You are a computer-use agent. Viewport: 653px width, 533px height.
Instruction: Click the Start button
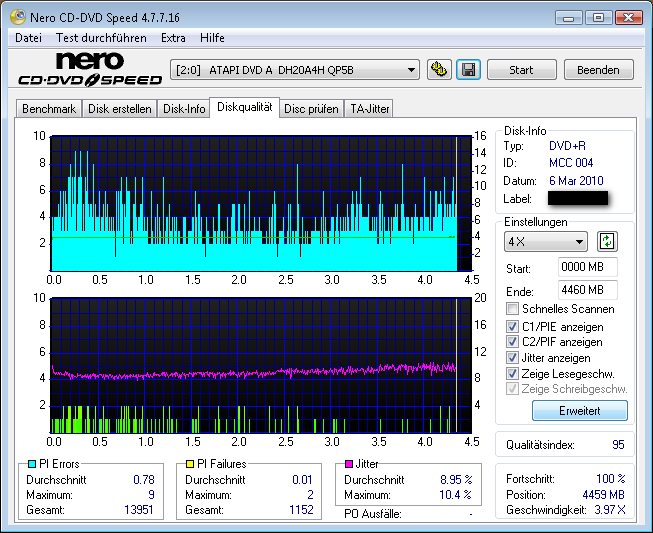click(x=521, y=70)
